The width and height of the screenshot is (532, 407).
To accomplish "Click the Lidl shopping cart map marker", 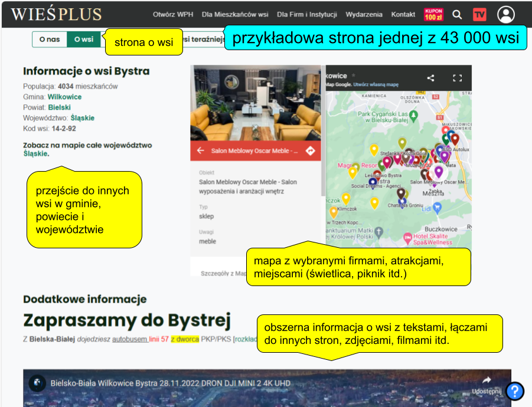I will [437, 207].
